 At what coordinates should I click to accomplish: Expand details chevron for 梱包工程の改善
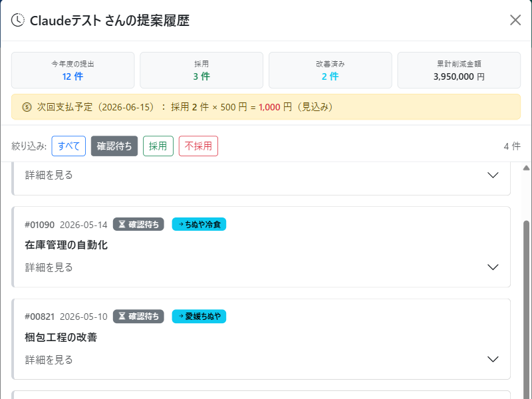[x=493, y=359]
